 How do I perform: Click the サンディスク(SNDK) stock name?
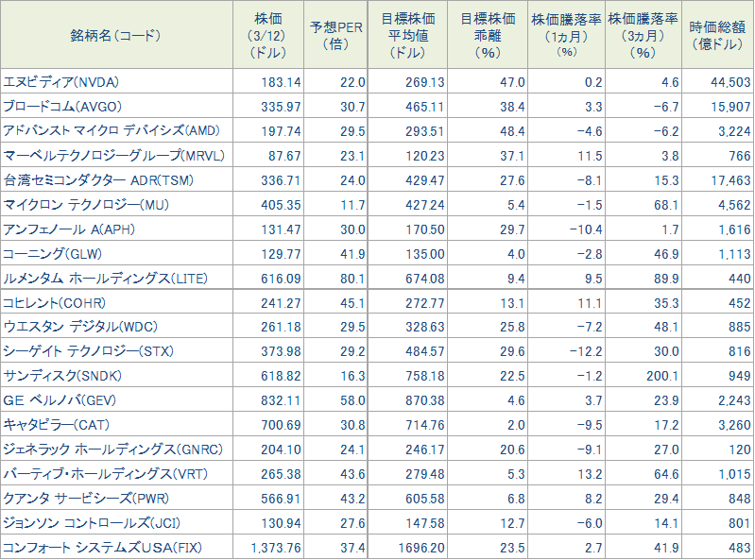62,376
